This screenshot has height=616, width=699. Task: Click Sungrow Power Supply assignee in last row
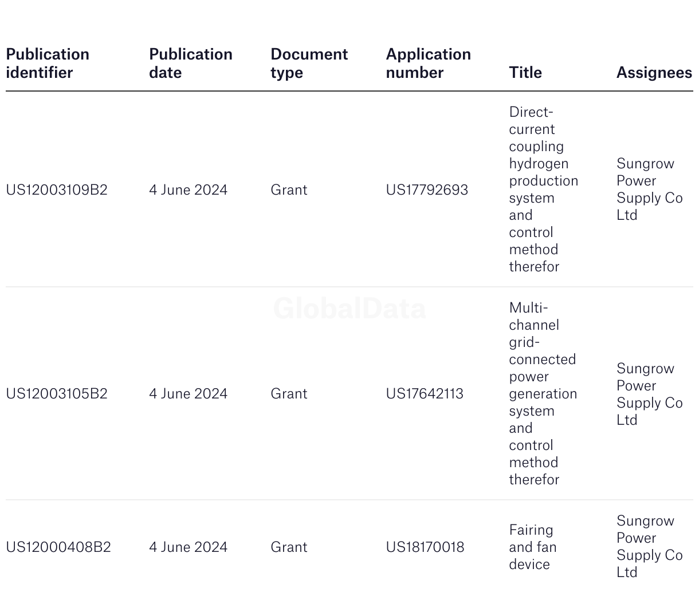650,547
